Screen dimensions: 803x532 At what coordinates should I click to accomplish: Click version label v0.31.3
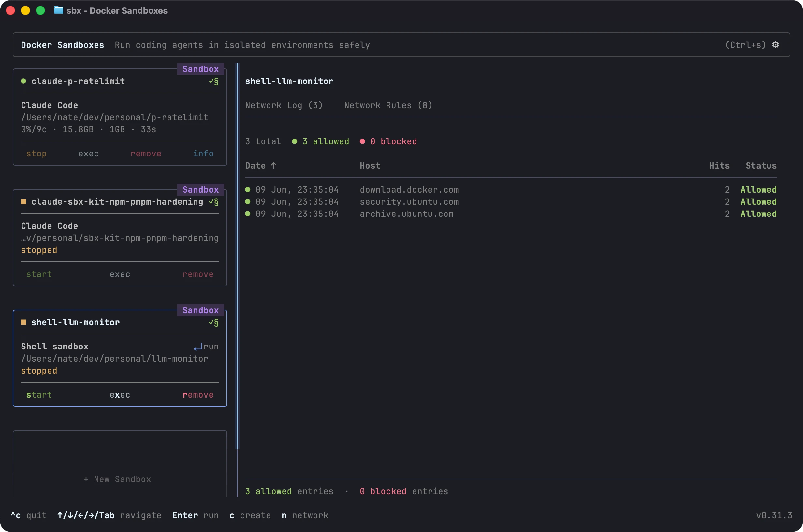tap(774, 515)
